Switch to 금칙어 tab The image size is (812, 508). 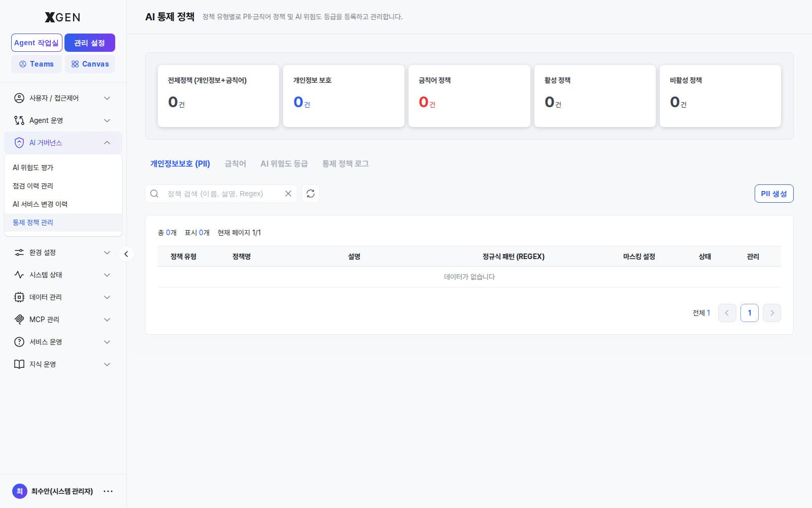point(235,164)
